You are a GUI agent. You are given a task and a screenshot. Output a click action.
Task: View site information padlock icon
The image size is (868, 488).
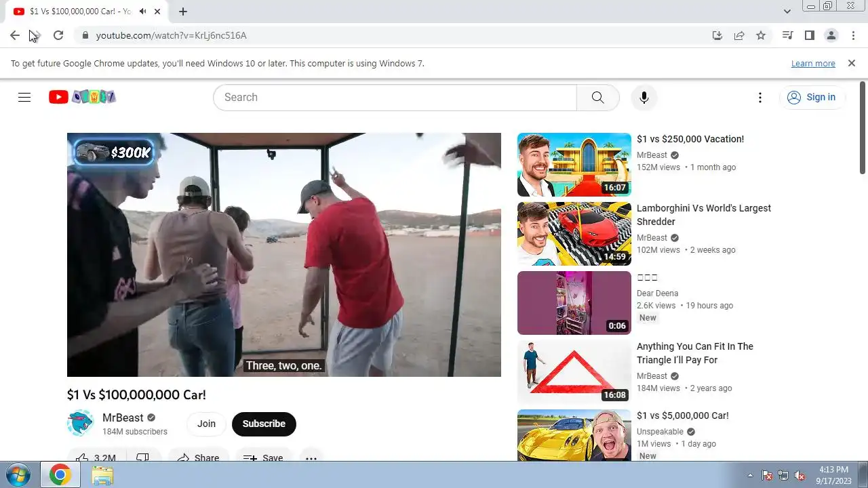(x=85, y=35)
